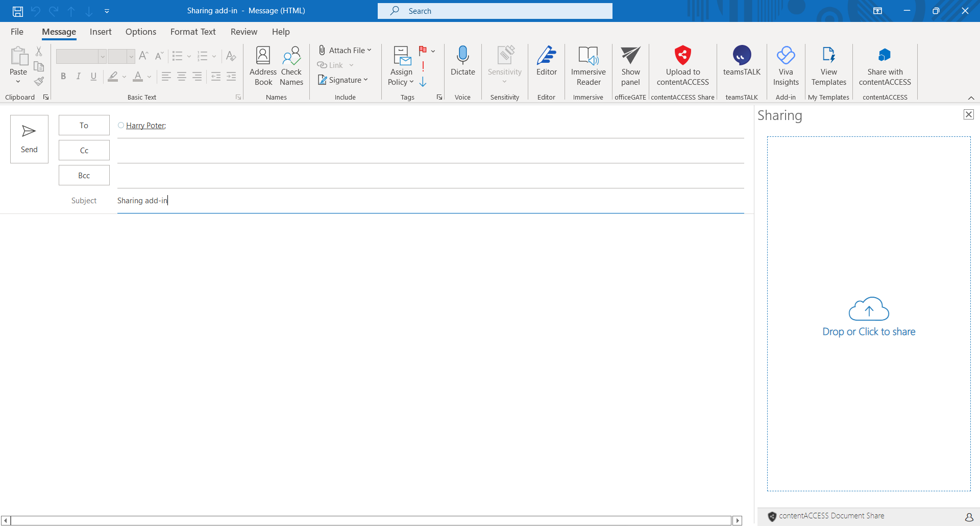Open Viva Insights add-in
This screenshot has height=526, width=980.
786,65
